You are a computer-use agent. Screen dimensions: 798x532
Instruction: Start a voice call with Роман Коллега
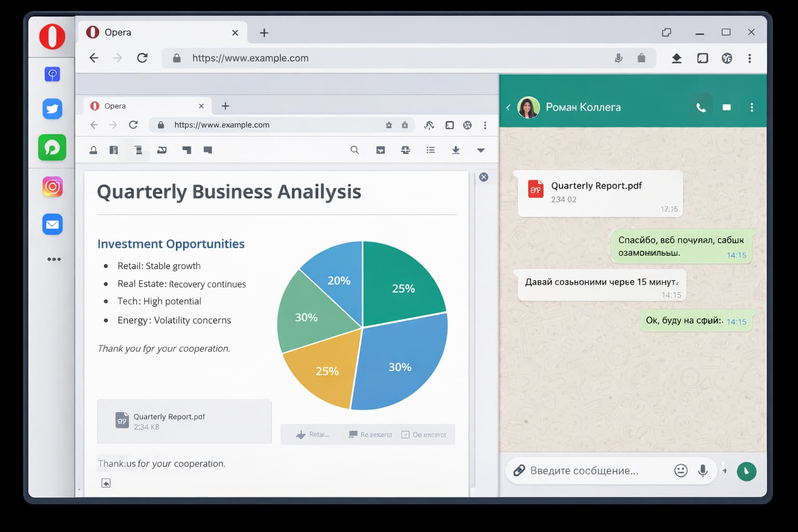pyautogui.click(x=701, y=108)
